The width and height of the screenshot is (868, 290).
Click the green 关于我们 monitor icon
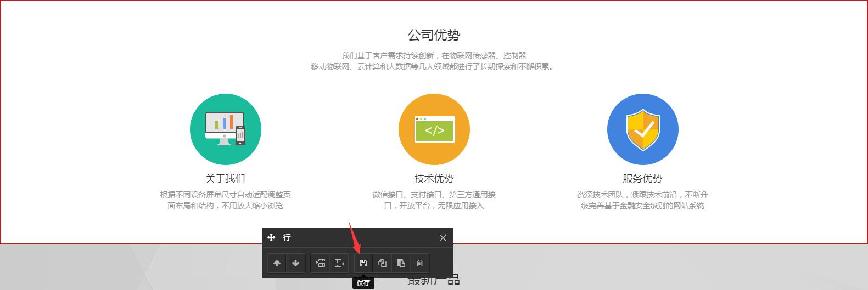[x=225, y=129]
